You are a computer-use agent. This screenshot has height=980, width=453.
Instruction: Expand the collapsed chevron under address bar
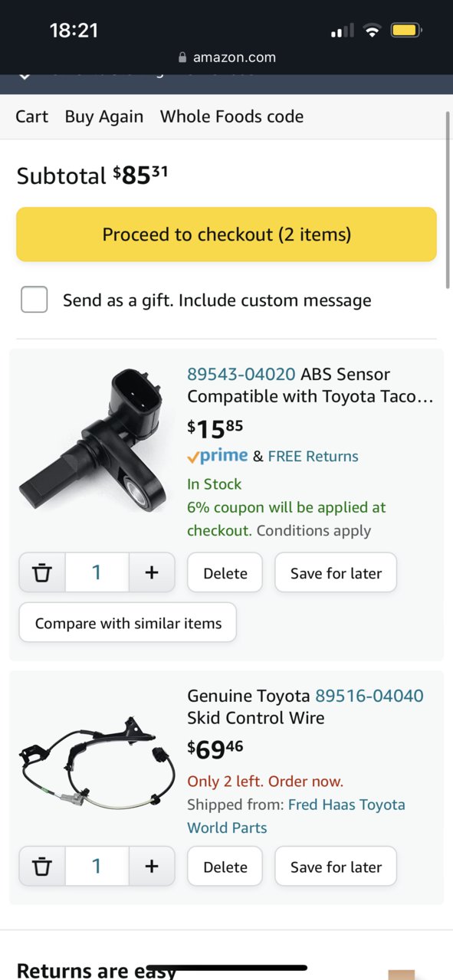[x=24, y=77]
